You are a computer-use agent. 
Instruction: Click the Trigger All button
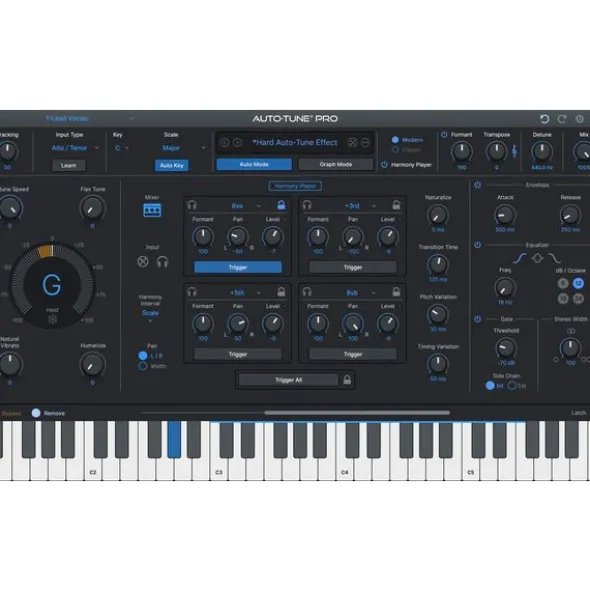[288, 380]
